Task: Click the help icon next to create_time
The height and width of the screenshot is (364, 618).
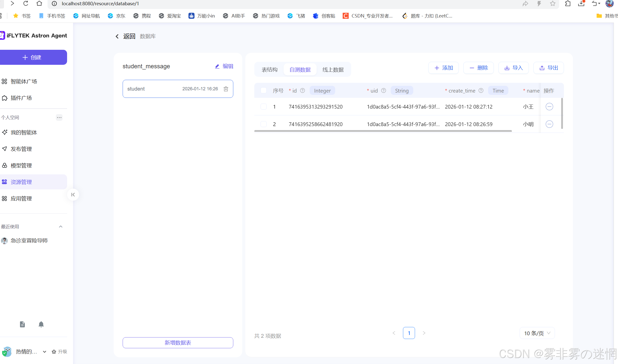Action: pos(481,91)
